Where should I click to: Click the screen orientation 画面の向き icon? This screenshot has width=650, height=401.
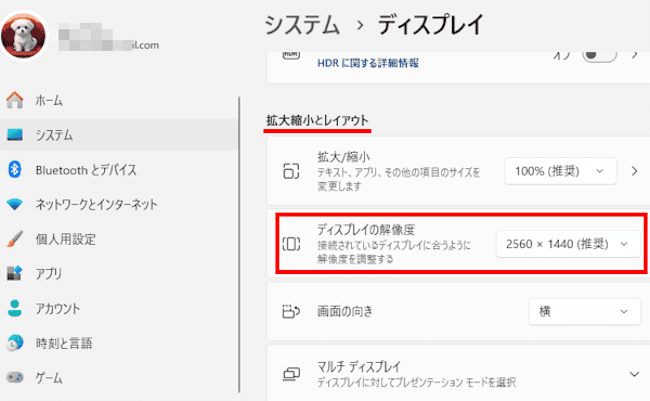point(291,311)
